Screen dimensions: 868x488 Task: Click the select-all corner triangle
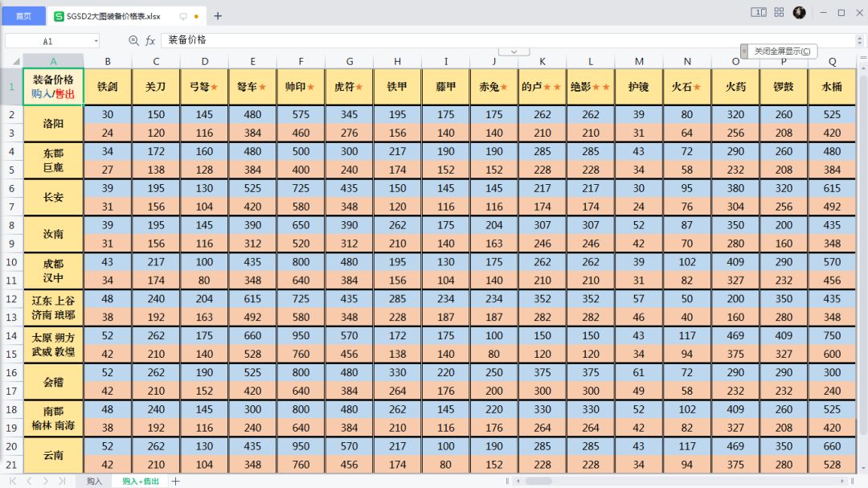[16, 61]
